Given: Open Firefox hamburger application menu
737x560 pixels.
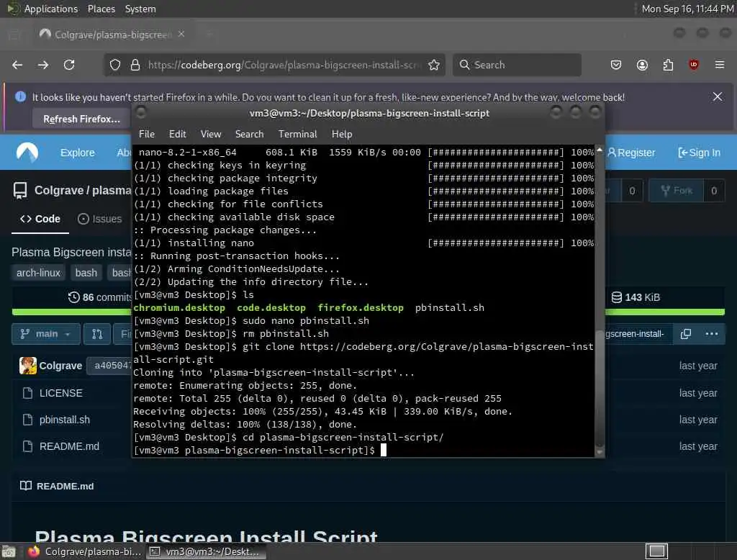Looking at the screenshot, I should click(x=720, y=65).
